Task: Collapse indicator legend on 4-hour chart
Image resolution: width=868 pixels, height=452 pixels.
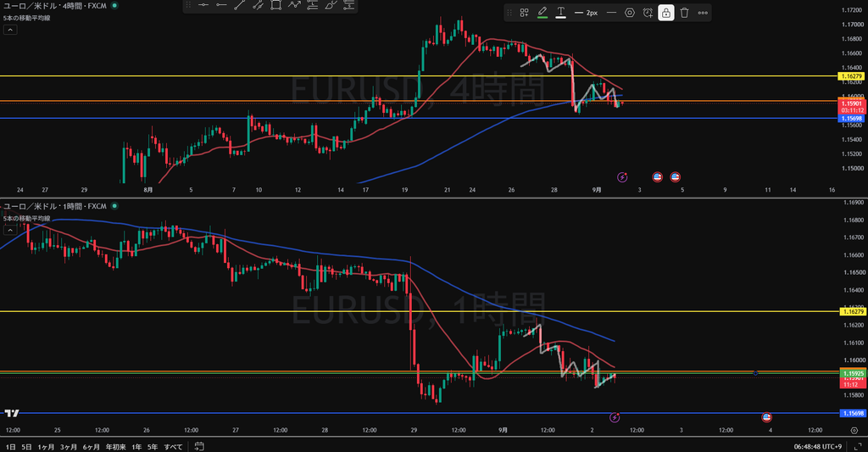Action: coord(10,30)
